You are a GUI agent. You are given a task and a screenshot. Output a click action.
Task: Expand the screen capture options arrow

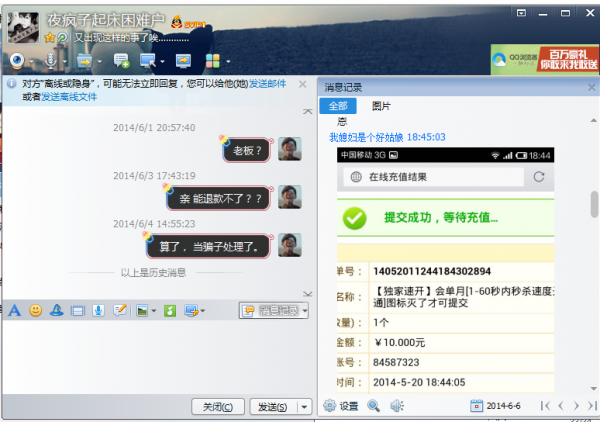click(x=203, y=311)
